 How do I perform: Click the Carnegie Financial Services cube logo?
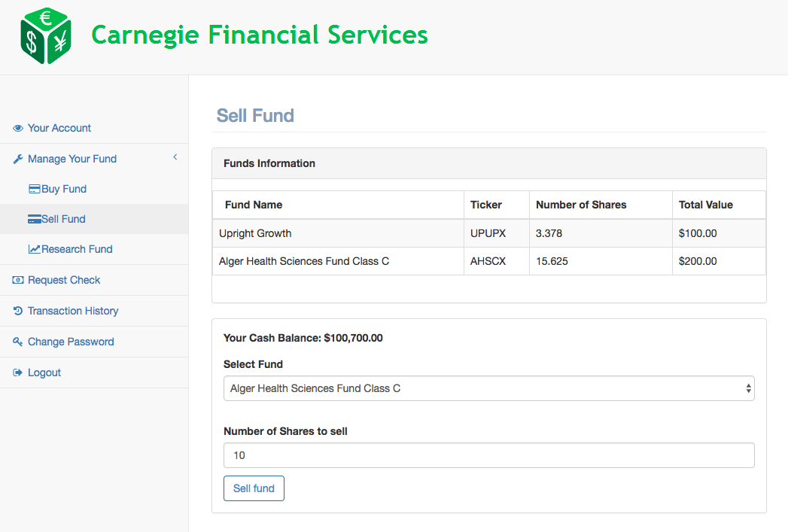tap(46, 36)
